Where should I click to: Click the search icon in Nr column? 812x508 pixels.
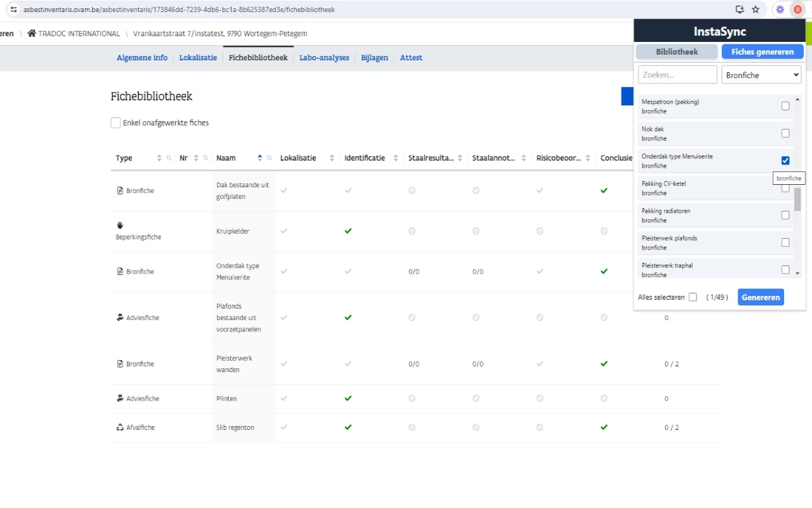206,158
